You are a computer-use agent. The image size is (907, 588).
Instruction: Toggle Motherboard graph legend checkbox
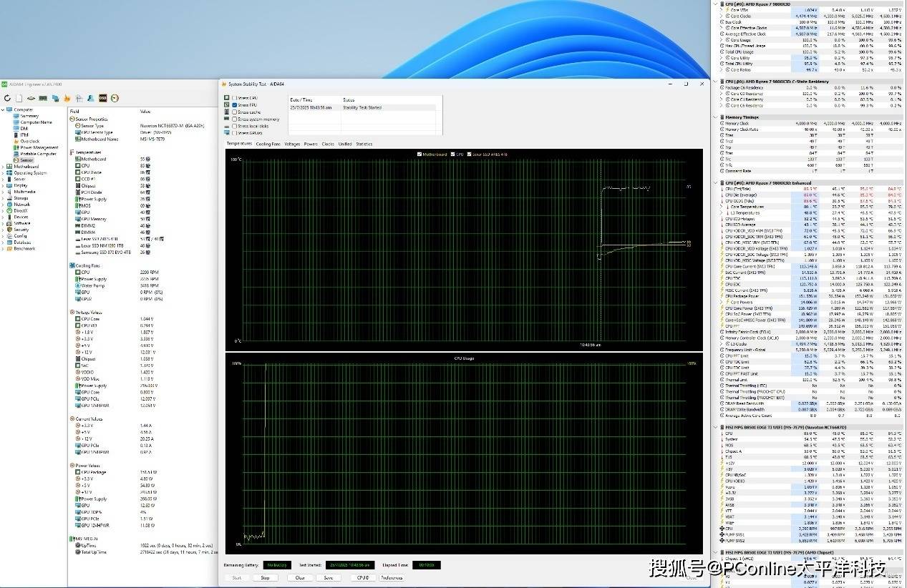(419, 154)
